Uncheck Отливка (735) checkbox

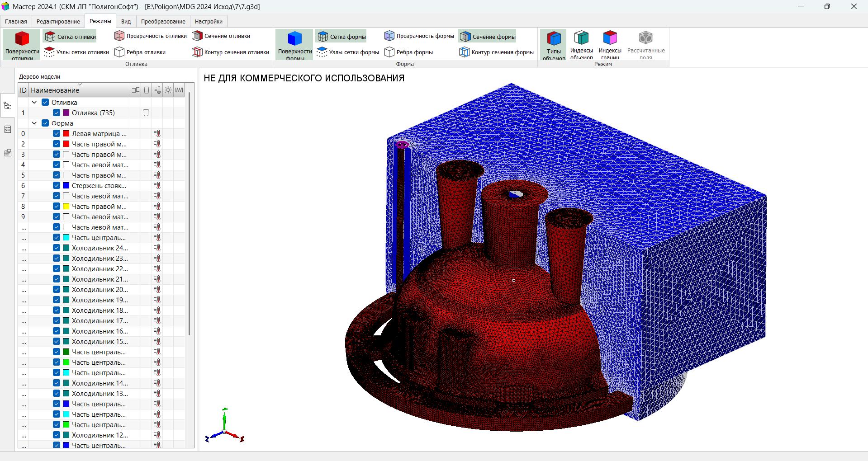(x=57, y=113)
